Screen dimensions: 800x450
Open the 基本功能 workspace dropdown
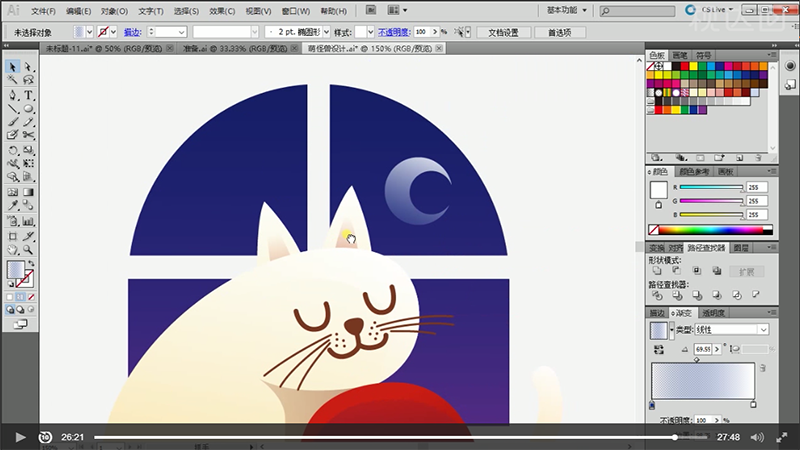tap(567, 10)
